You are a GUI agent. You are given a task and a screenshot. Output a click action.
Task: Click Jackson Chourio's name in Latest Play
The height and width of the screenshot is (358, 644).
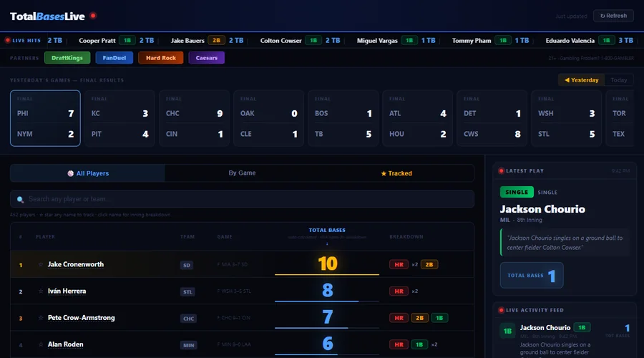542,209
